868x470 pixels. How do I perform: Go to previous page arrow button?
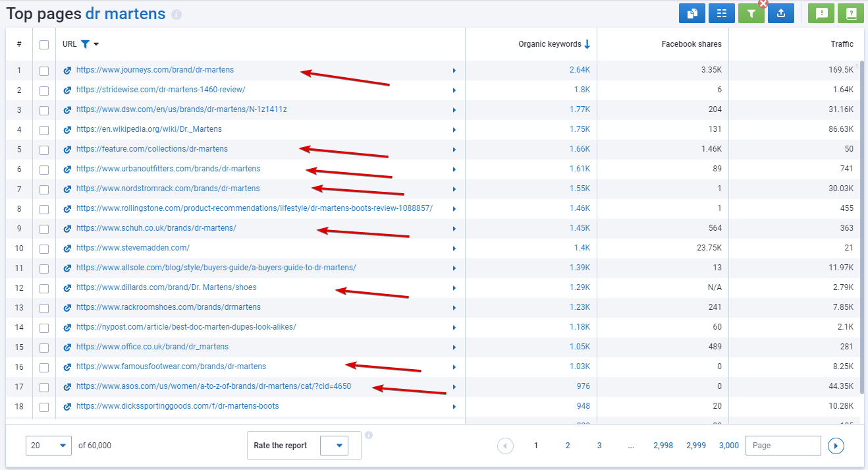coord(506,446)
